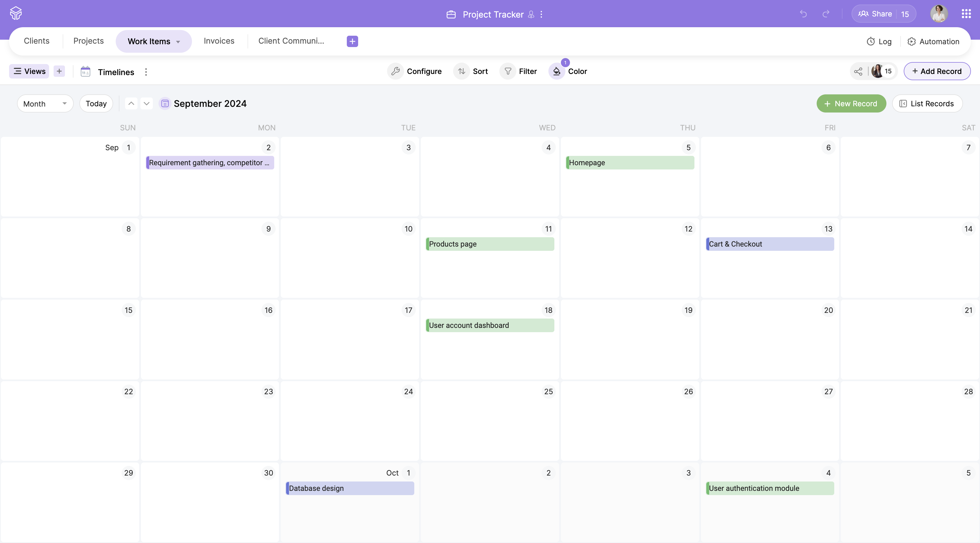Viewport: 980px width, 543px height.
Task: Open the Cart & Checkout record
Action: (x=770, y=244)
